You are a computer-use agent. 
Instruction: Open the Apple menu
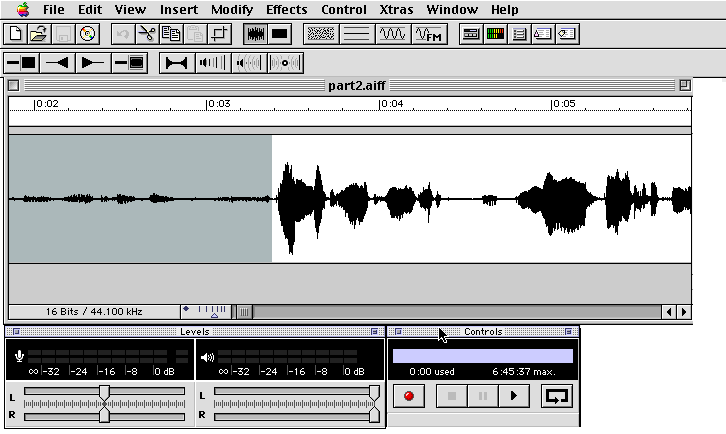coord(23,9)
